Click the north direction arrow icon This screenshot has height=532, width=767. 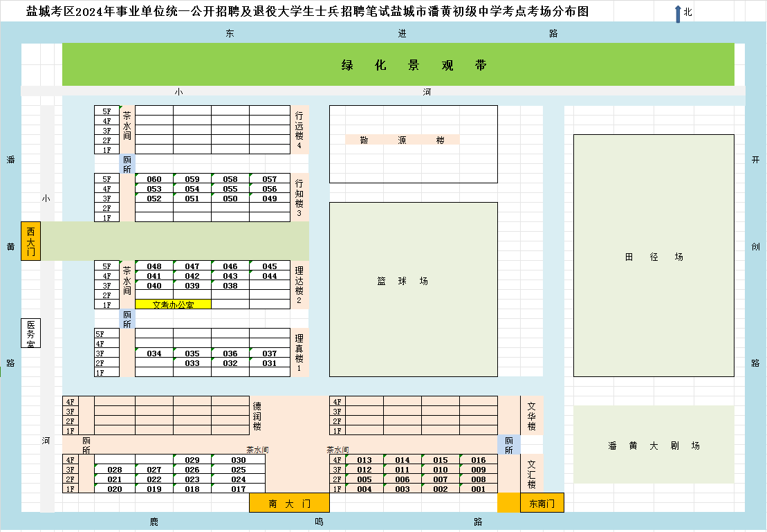pos(678,13)
